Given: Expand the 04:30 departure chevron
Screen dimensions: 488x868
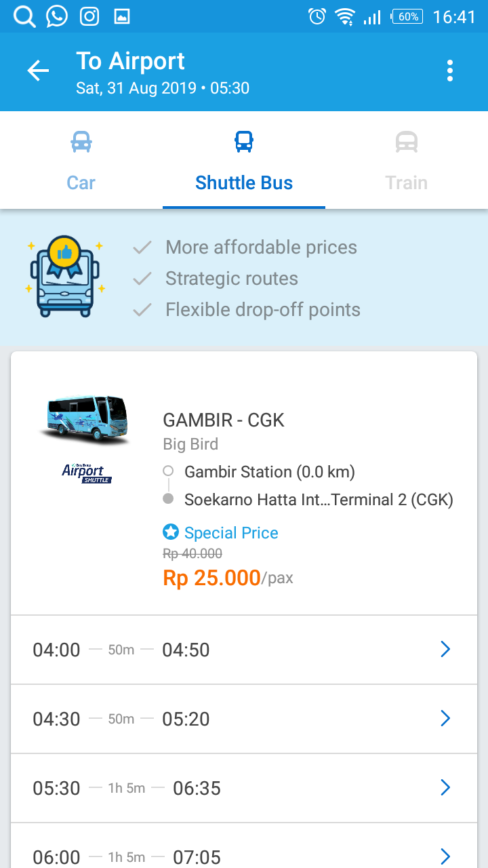Looking at the screenshot, I should pos(445,719).
